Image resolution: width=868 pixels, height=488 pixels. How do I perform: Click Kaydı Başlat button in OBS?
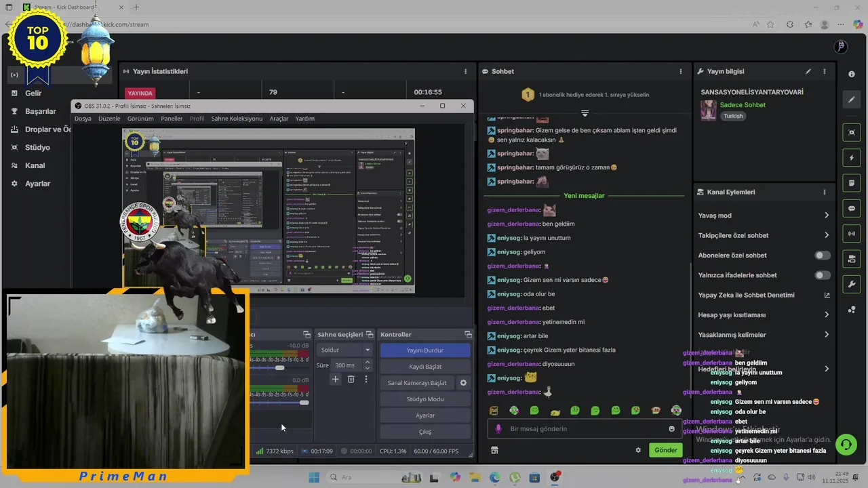[x=425, y=367]
